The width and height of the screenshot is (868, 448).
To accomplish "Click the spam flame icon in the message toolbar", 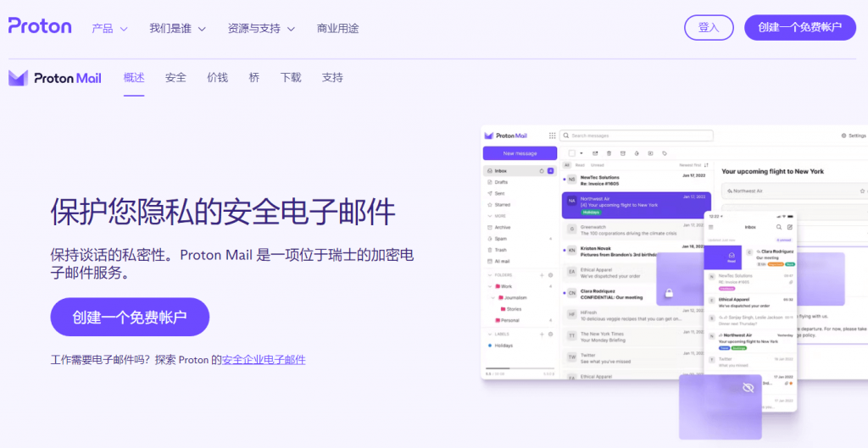I will 637,153.
